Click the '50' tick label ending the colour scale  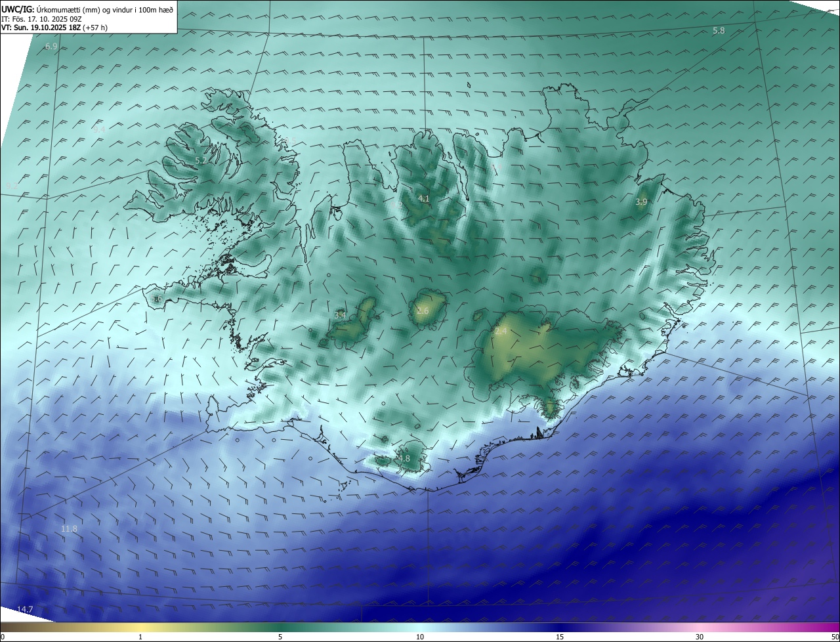[835, 637]
